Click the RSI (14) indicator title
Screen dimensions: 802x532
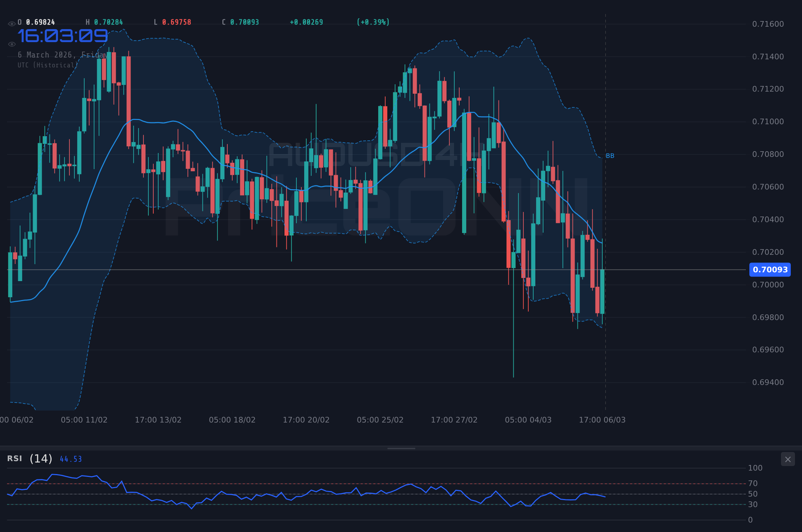click(30, 459)
